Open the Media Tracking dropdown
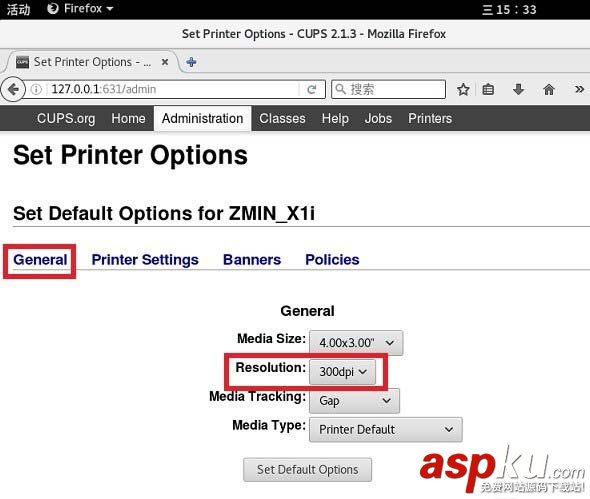 (354, 401)
